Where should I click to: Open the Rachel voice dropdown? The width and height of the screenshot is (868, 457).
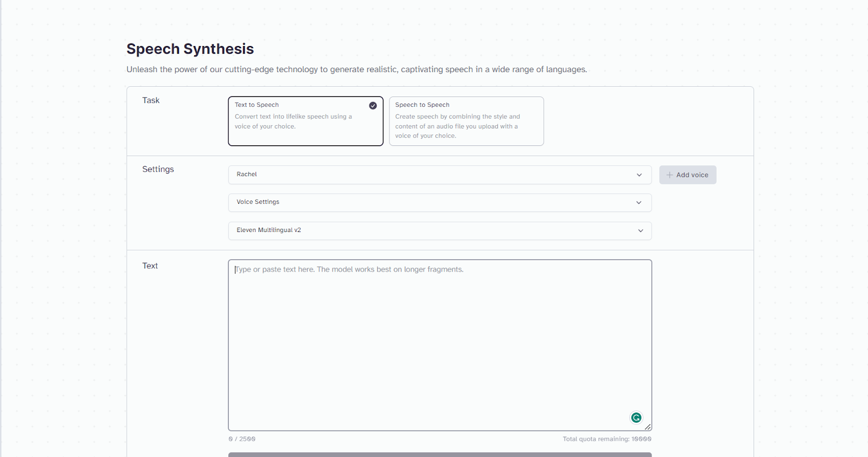pyautogui.click(x=439, y=175)
